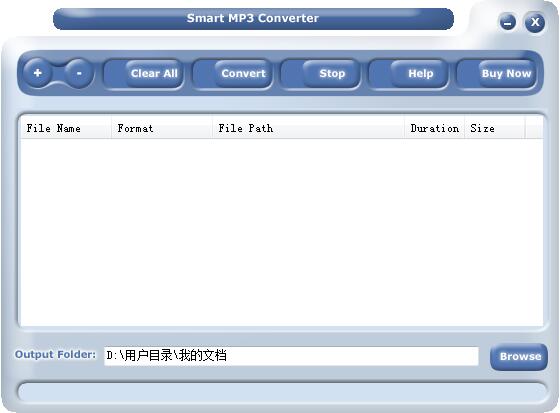The image size is (560, 413).
Task: Start conversion with the Convert button
Action: 243,73
